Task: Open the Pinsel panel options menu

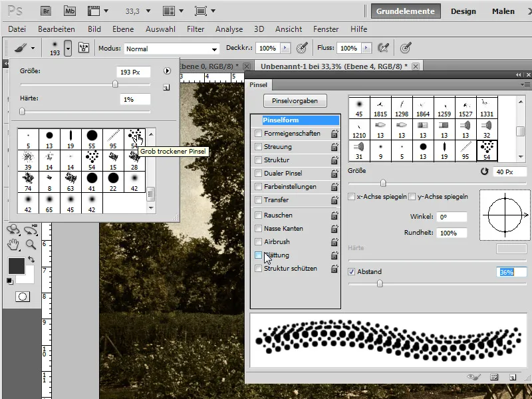Action: pos(525,84)
